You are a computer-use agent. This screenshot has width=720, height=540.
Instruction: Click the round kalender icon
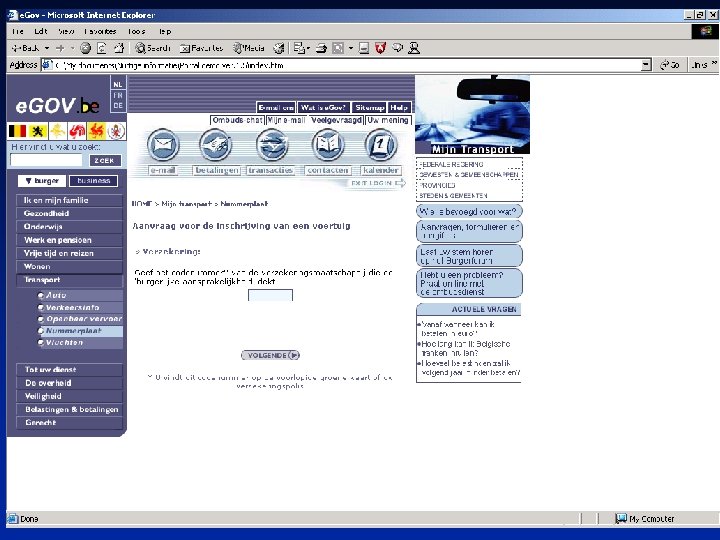pyautogui.click(x=380, y=145)
